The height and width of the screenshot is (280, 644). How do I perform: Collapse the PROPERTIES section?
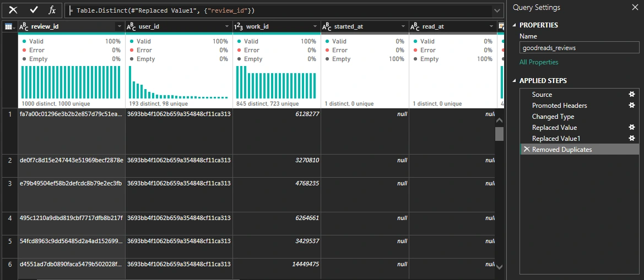point(515,25)
